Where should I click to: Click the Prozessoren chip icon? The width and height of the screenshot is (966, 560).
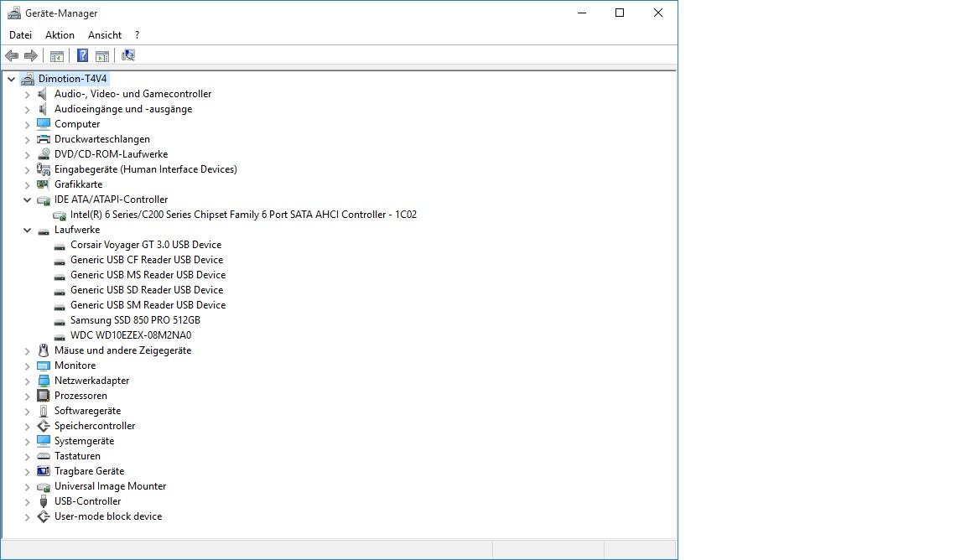point(43,396)
